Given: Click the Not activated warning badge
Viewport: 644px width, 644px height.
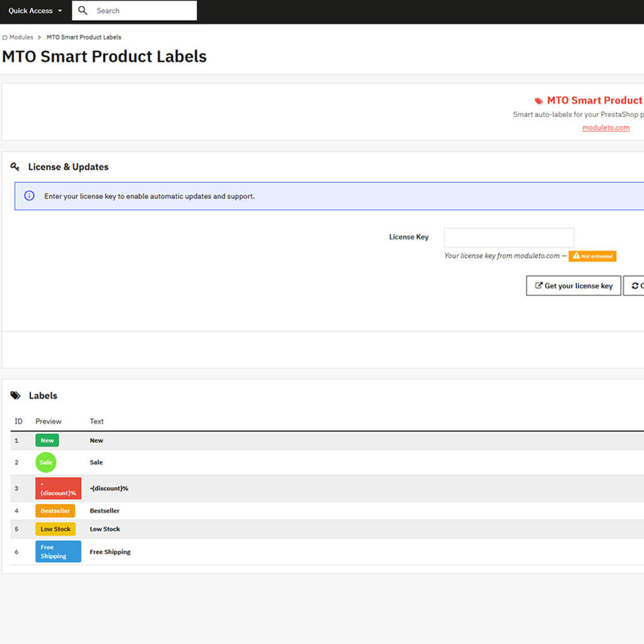Looking at the screenshot, I should click(592, 256).
